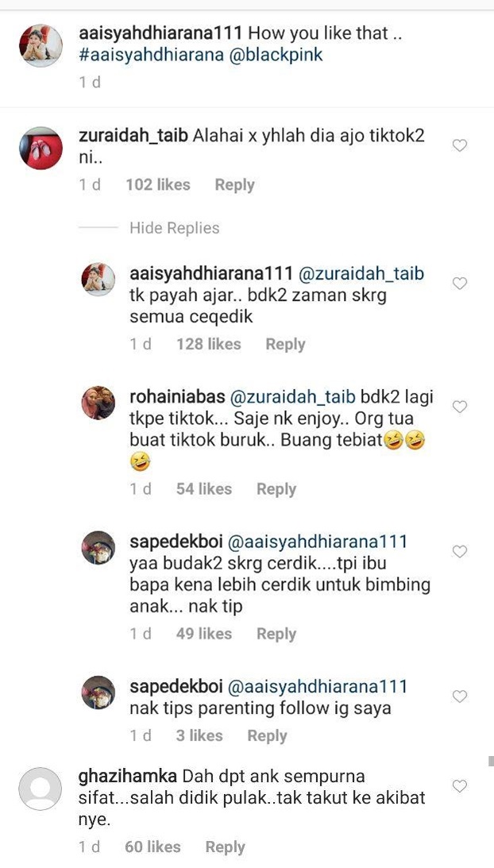Collapse thread with Hide Replies

coord(175,228)
